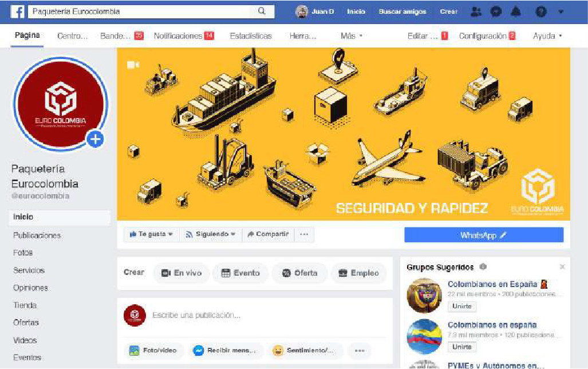
Task: Expand the Más dropdown menu
Action: pos(352,36)
